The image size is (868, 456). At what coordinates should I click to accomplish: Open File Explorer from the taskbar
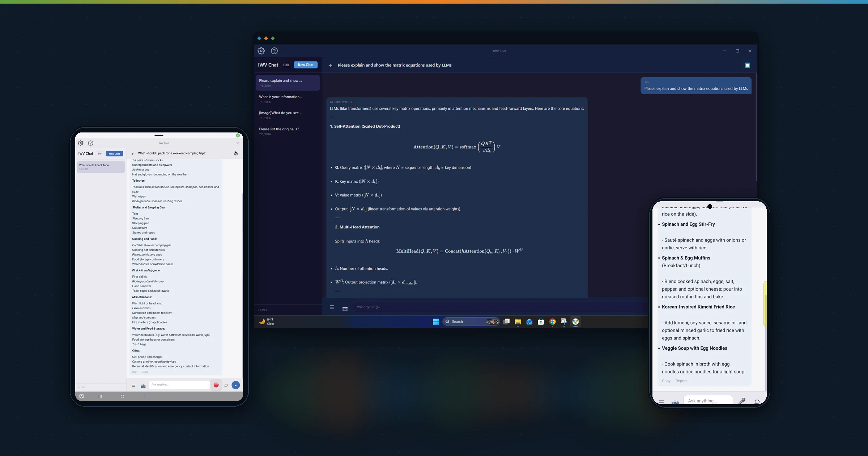tap(518, 322)
